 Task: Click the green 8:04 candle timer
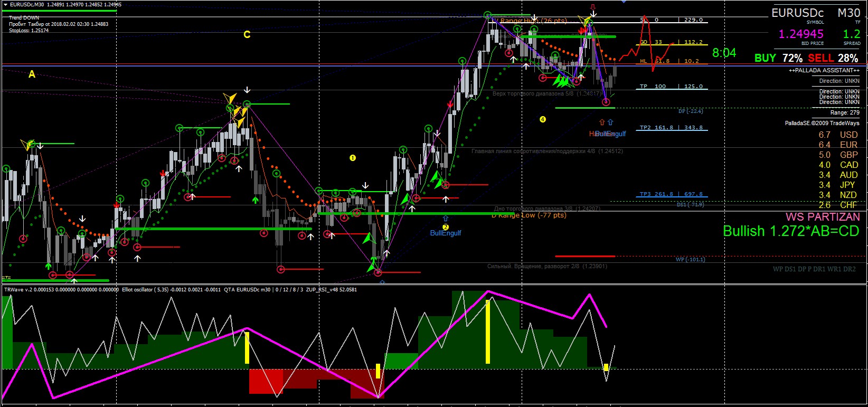pos(724,53)
